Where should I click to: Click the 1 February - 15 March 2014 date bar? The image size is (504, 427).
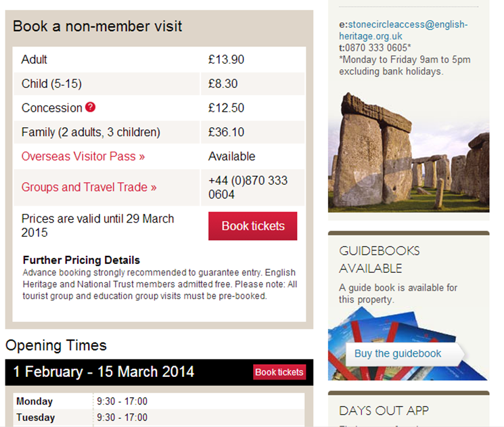(104, 372)
